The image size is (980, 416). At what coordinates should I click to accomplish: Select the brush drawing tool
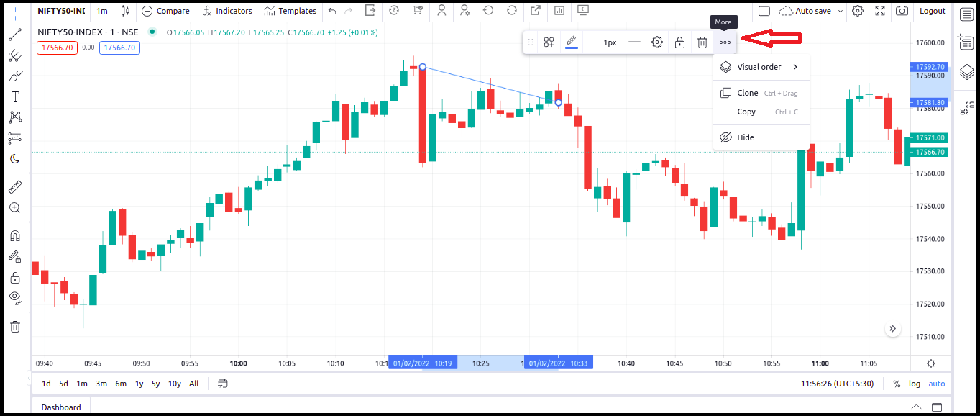coord(14,76)
